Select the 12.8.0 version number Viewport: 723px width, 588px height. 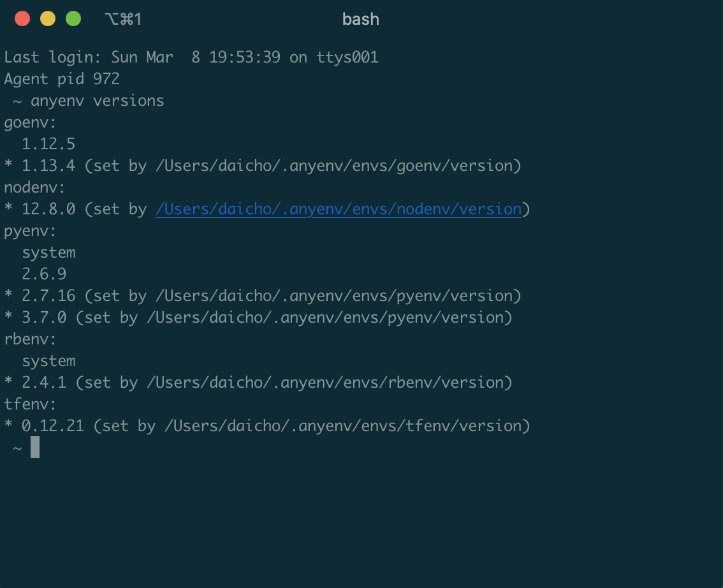(48, 209)
